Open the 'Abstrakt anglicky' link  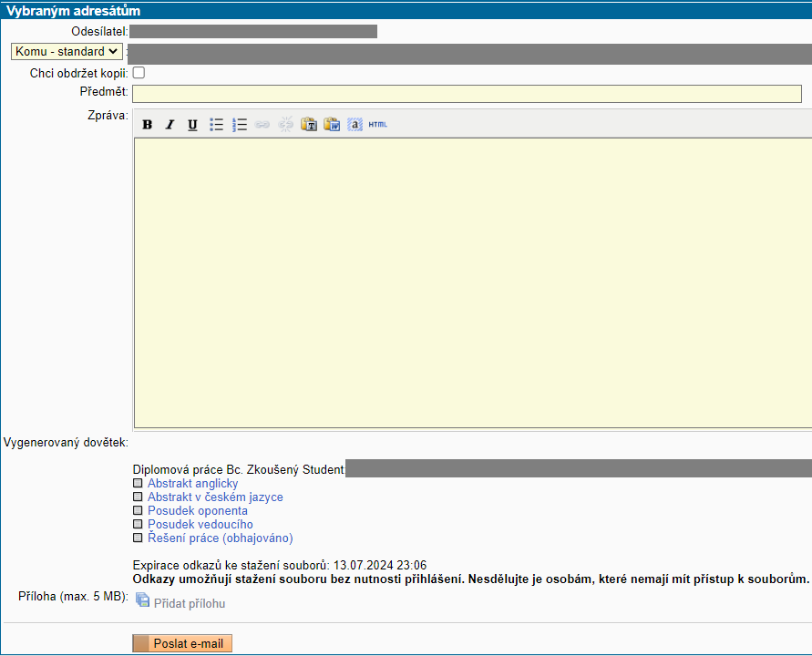pyautogui.click(x=192, y=484)
